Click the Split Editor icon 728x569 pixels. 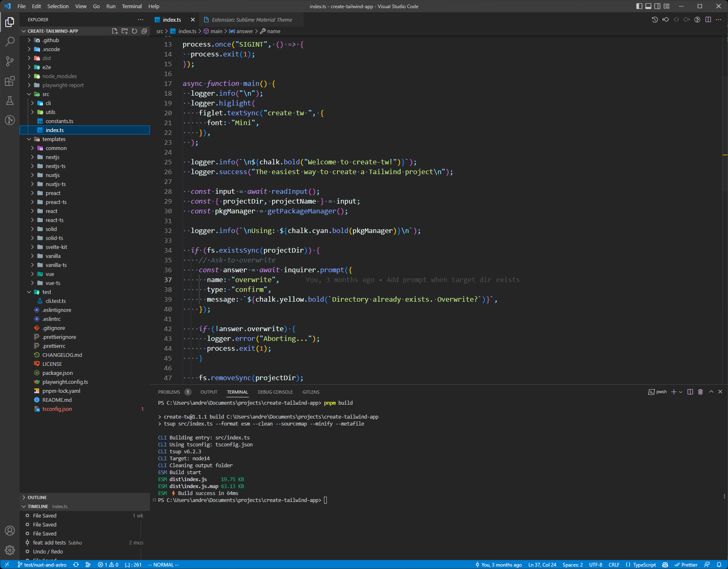pos(708,19)
